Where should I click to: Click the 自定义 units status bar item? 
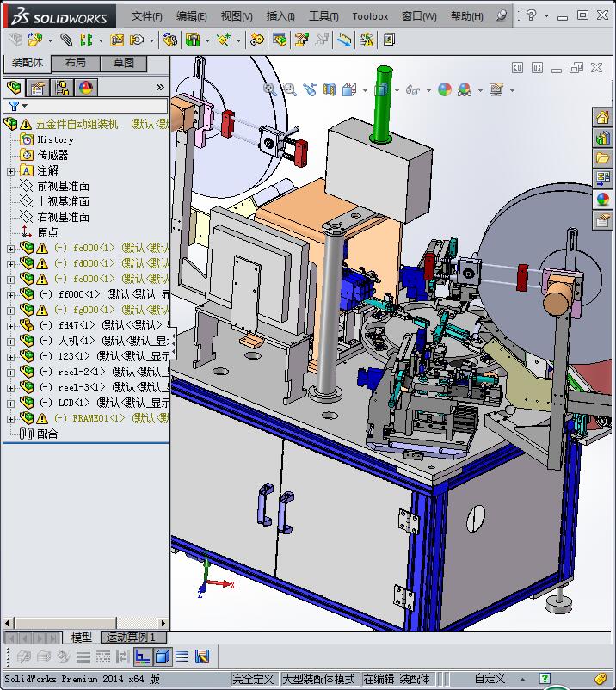(x=490, y=679)
